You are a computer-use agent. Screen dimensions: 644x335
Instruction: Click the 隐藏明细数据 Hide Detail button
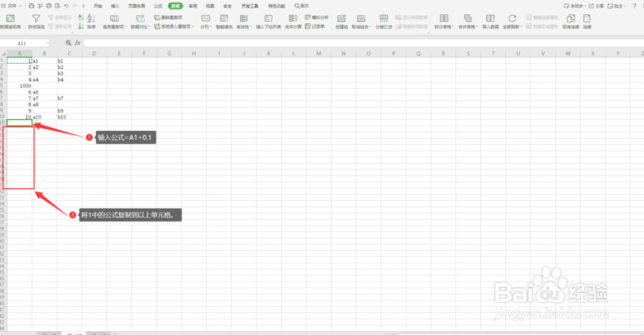[x=412, y=26]
